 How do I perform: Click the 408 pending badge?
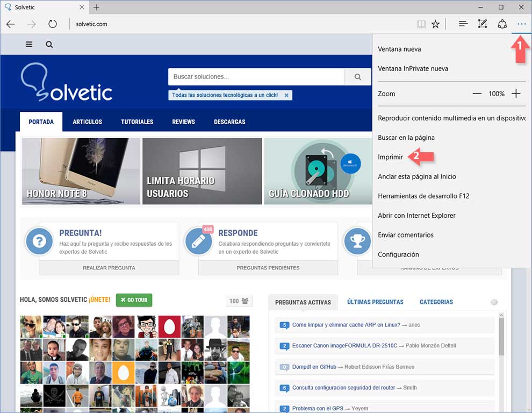point(207,229)
